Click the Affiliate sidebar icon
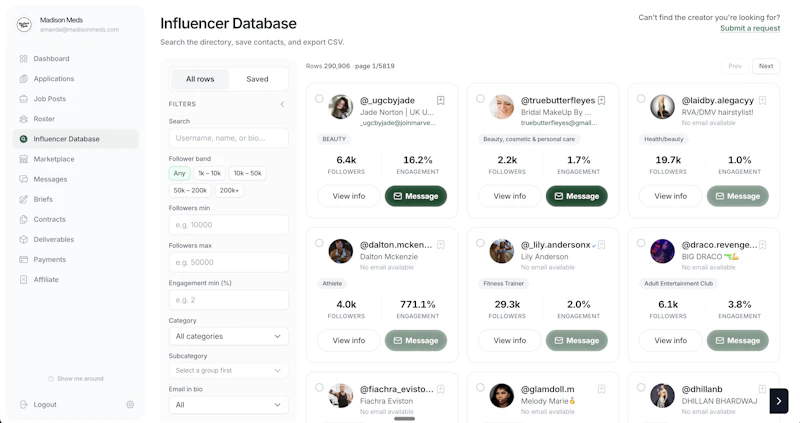Screen dimensions: 800x423 23,280
